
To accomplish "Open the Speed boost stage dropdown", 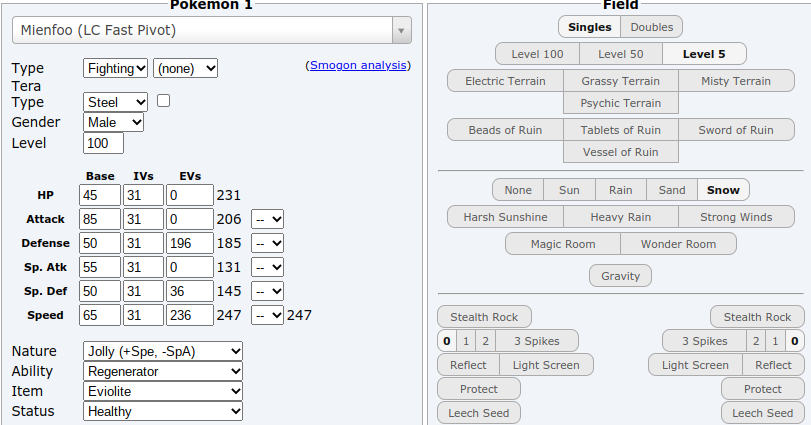I will click(267, 315).
